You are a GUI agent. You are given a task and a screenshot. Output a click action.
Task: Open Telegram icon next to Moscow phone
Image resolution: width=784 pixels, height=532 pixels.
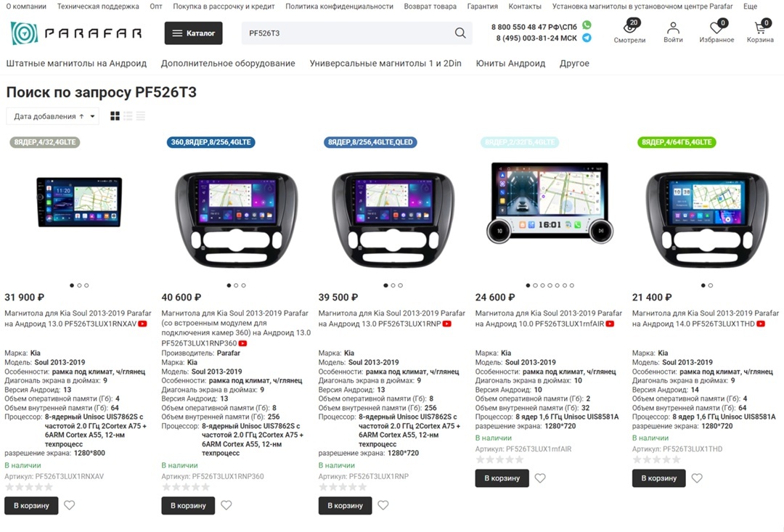(x=587, y=38)
